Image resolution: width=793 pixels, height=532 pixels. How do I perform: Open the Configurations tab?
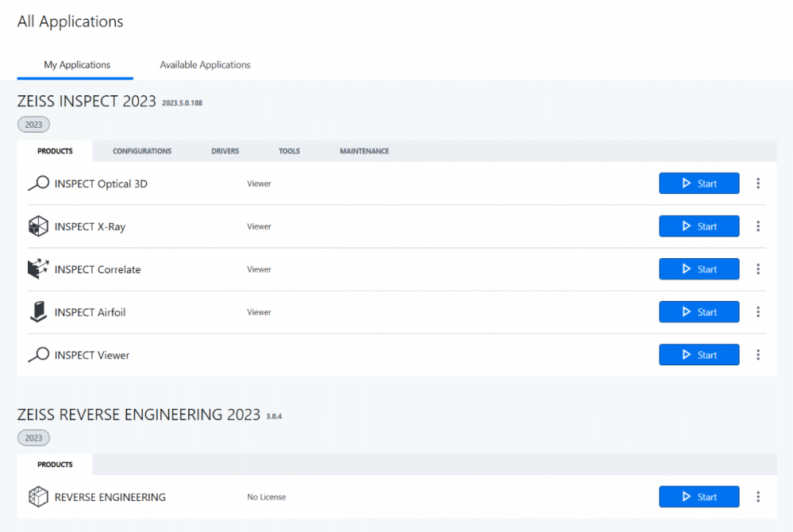pos(142,151)
